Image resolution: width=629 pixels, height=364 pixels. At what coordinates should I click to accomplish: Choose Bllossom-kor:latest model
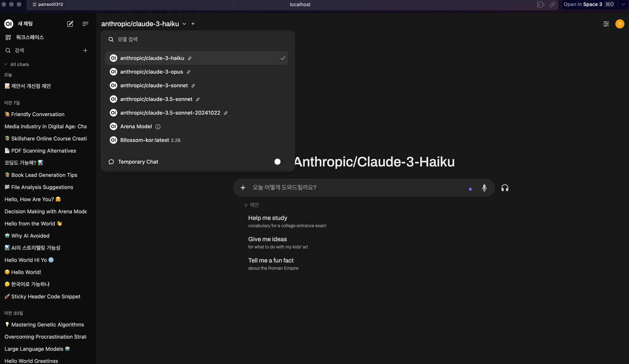click(x=144, y=140)
